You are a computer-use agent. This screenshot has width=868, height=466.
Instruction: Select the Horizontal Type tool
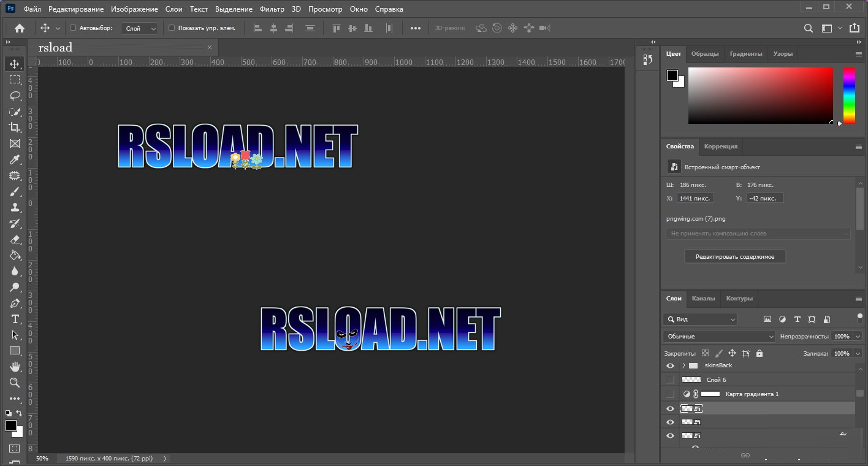tap(15, 319)
